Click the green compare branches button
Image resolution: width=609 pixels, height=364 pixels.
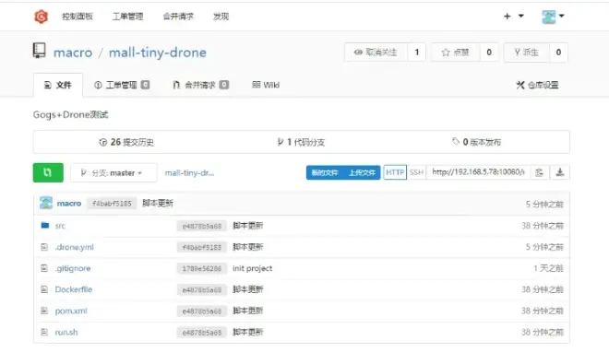coord(48,172)
